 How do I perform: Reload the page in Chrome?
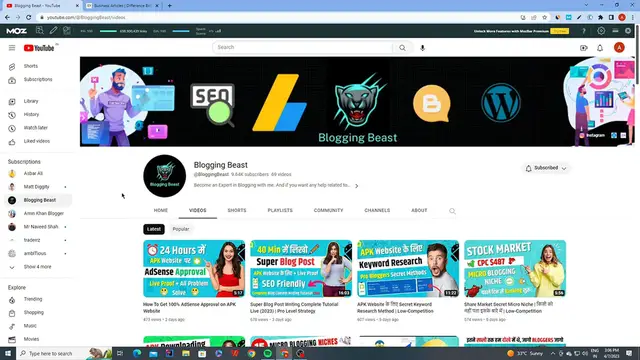29,18
